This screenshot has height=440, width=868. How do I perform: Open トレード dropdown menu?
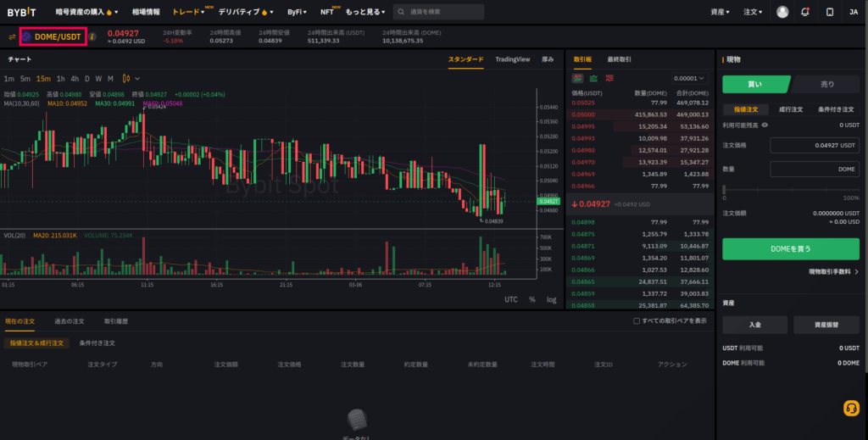point(188,12)
